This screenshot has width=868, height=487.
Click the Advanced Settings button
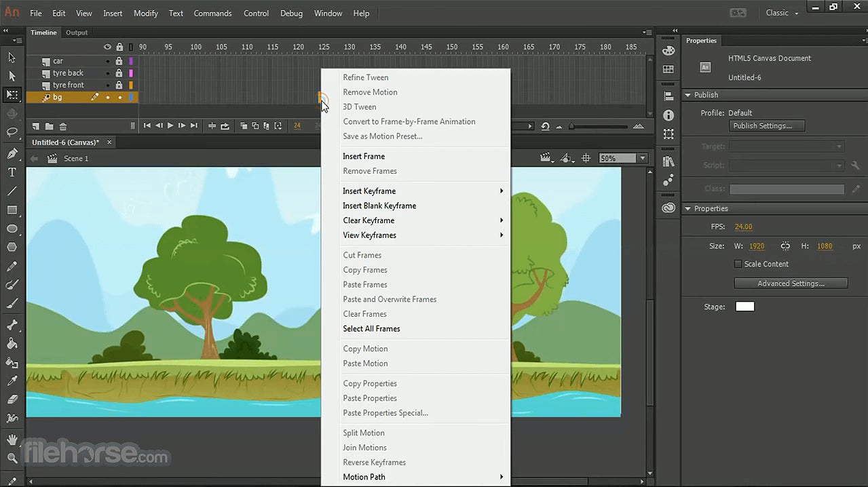pos(791,284)
